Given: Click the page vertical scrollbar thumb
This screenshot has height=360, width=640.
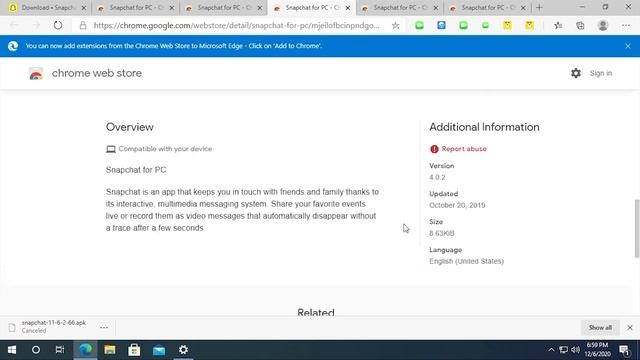Looking at the screenshot, I should coord(637,229).
